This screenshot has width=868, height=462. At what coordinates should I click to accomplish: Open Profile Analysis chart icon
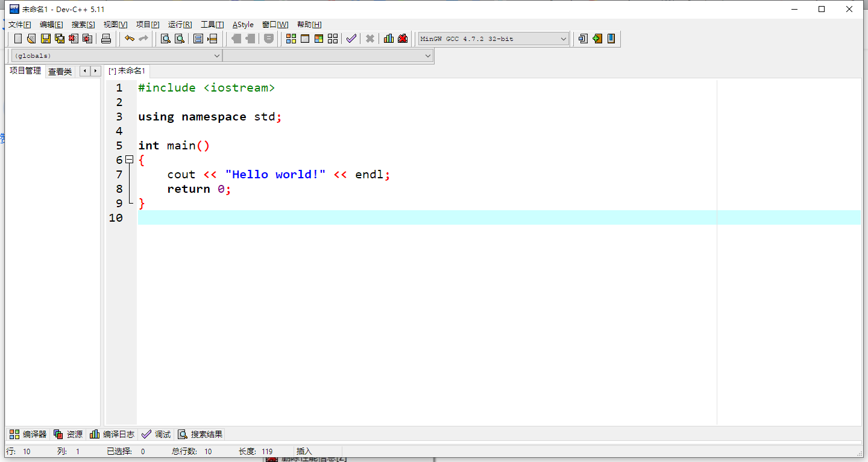coord(389,39)
